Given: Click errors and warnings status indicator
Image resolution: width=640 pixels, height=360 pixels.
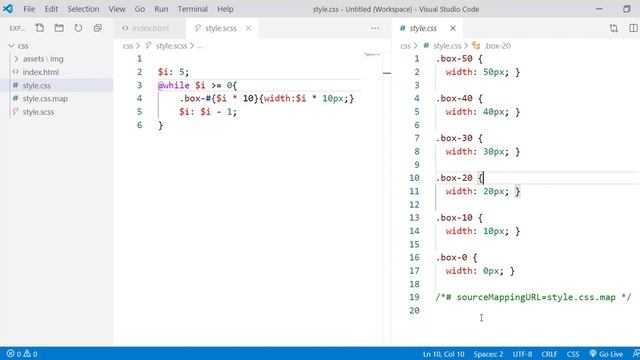Looking at the screenshot, I should (22, 354).
